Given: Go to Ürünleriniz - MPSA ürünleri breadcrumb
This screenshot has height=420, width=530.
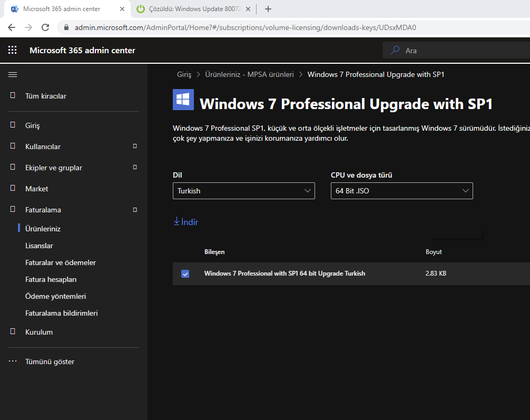Looking at the screenshot, I should (249, 74).
